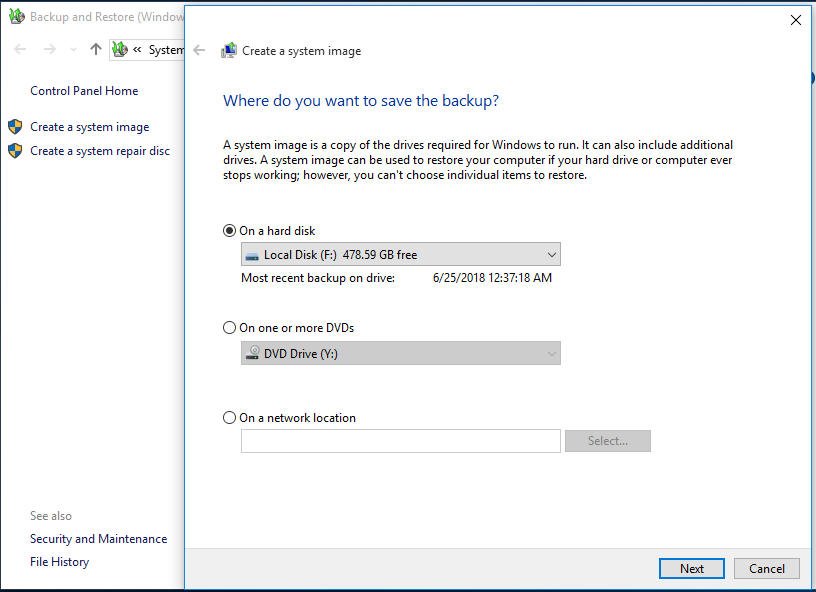Click the Backup and Restore window icon
816x592 pixels.
(x=16, y=17)
